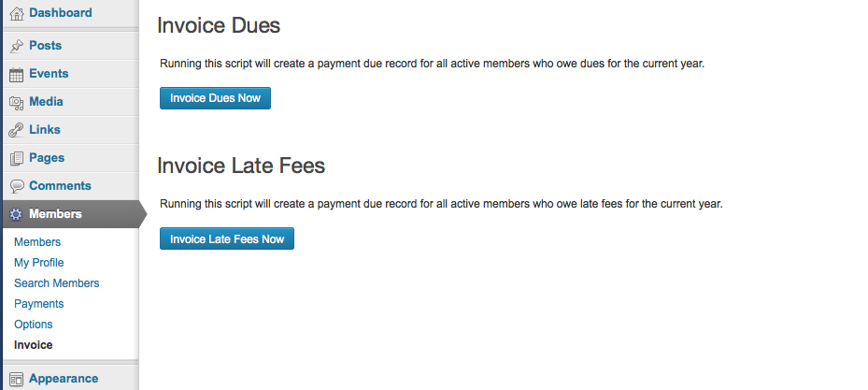Select the Invoice submenu item
The image size is (868, 390).
[x=34, y=345]
